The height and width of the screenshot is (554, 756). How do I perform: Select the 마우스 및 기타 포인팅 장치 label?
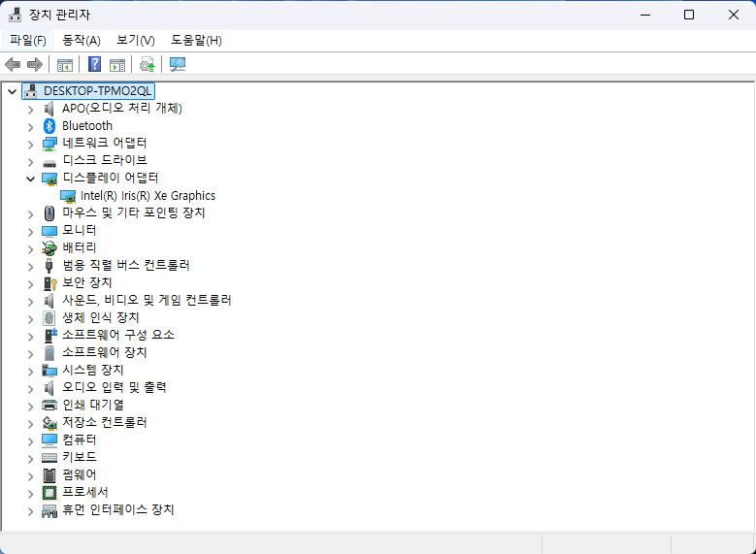134,212
